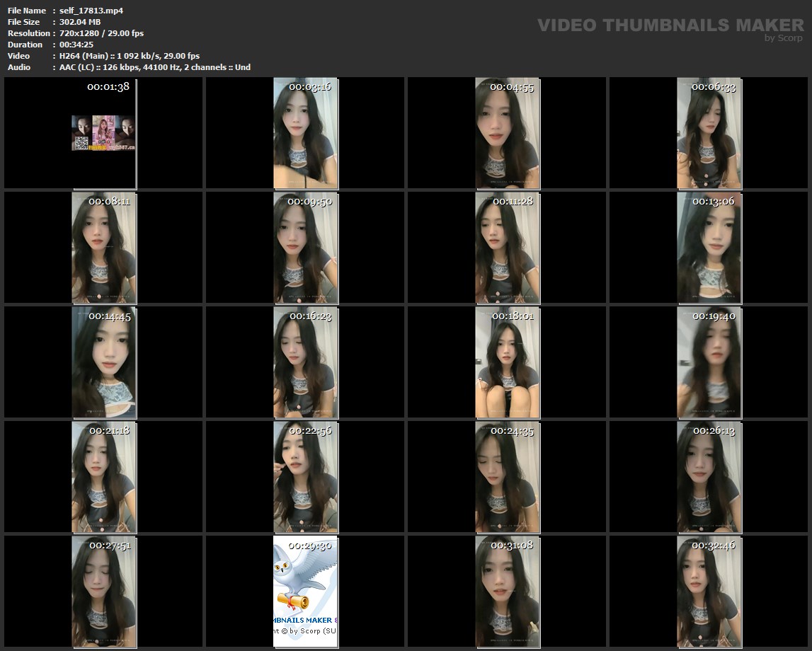Click the thumbnail at timestamp 00:01:38
812x651 pixels.
point(103,133)
